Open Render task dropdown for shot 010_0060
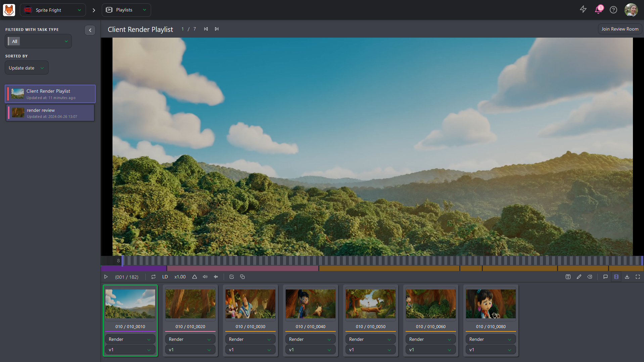This screenshot has width=644, height=362. click(431, 339)
